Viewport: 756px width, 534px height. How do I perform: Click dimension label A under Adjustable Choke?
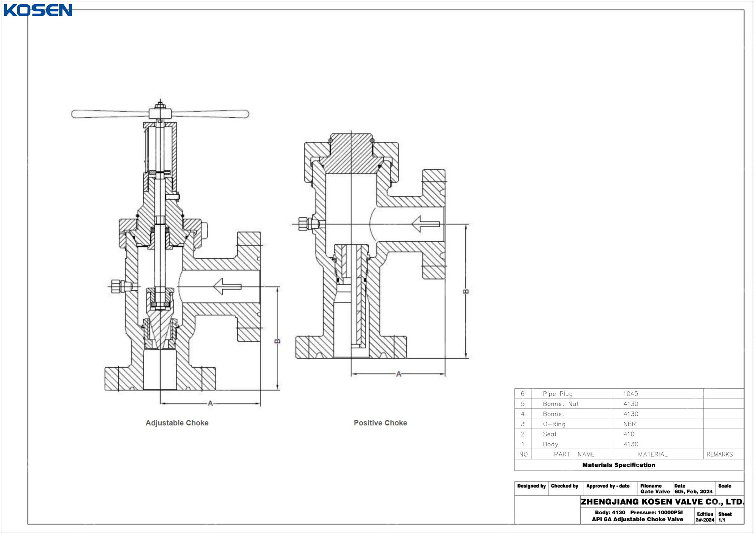211,404
